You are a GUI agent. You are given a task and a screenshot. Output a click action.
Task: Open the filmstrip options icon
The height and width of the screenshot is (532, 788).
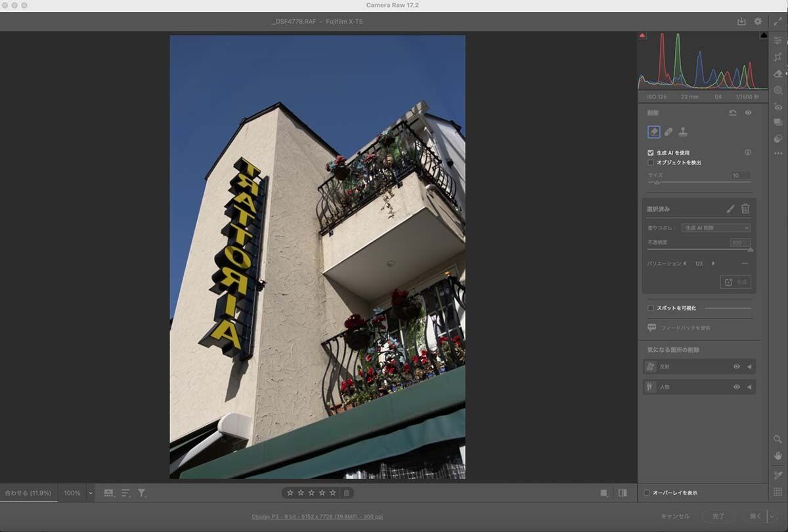(x=108, y=493)
